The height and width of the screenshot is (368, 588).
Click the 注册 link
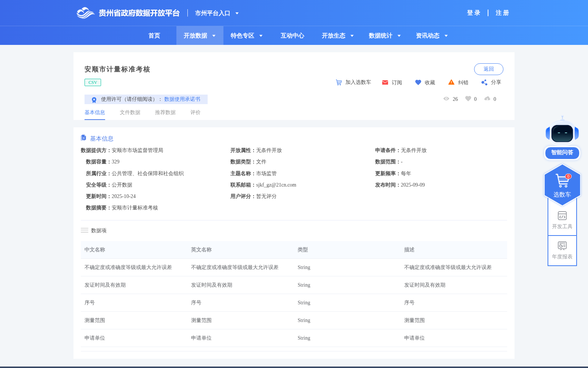point(502,13)
